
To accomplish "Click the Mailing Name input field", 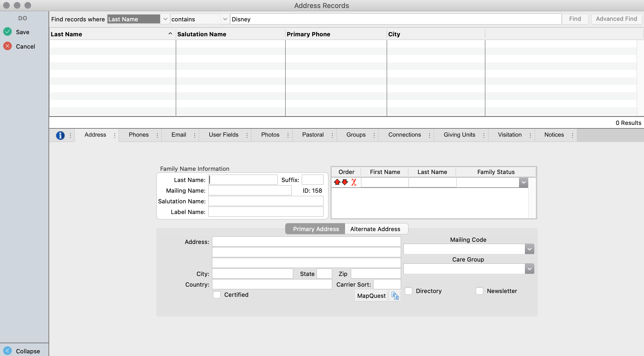I will click(250, 191).
